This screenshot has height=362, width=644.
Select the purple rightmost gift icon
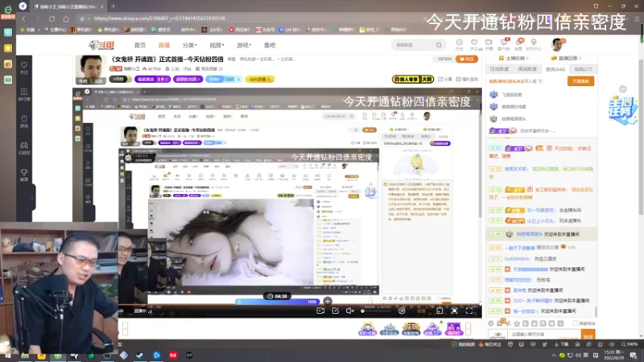point(454,329)
